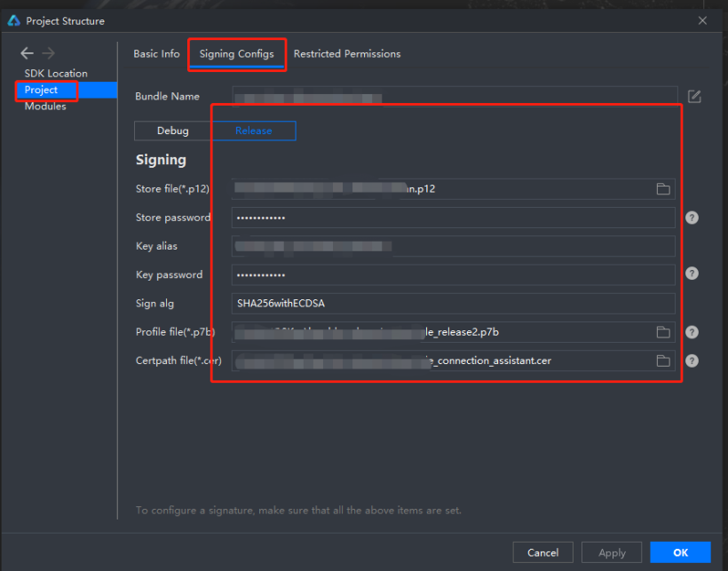Open help icon next to Key password
The height and width of the screenshot is (571, 728).
692,274
